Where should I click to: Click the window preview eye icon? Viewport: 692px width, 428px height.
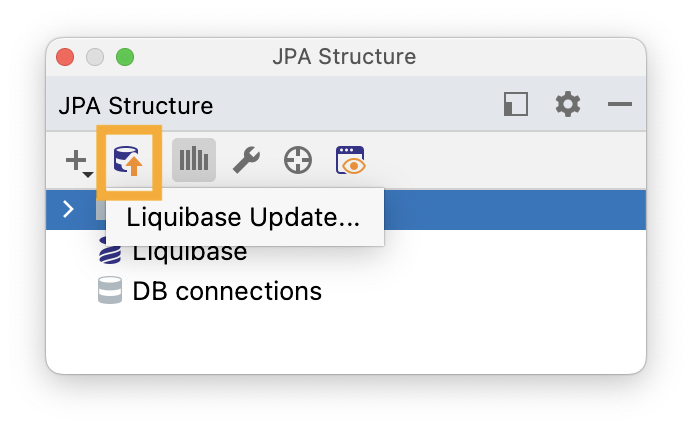click(350, 160)
